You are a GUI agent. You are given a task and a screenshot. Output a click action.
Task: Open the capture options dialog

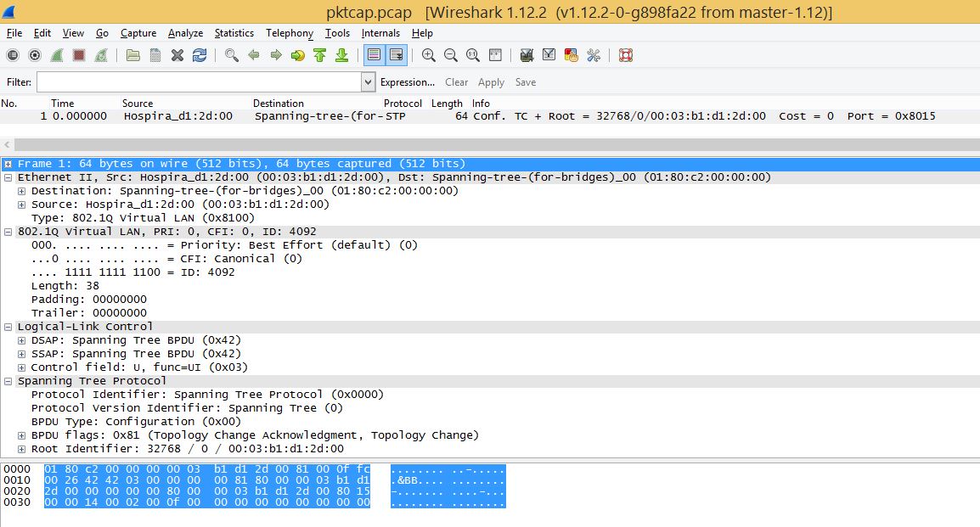[34, 55]
